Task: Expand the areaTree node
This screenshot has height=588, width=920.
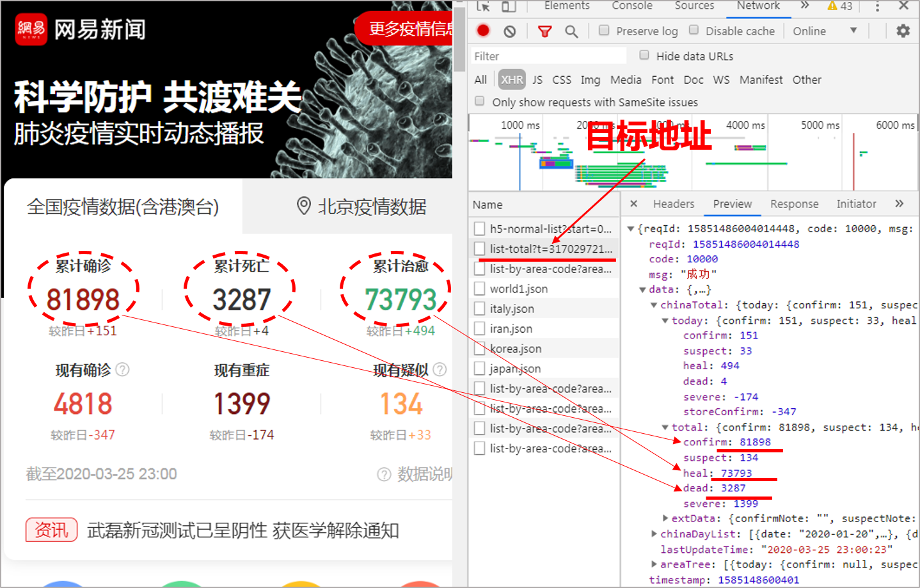Action: click(x=654, y=564)
